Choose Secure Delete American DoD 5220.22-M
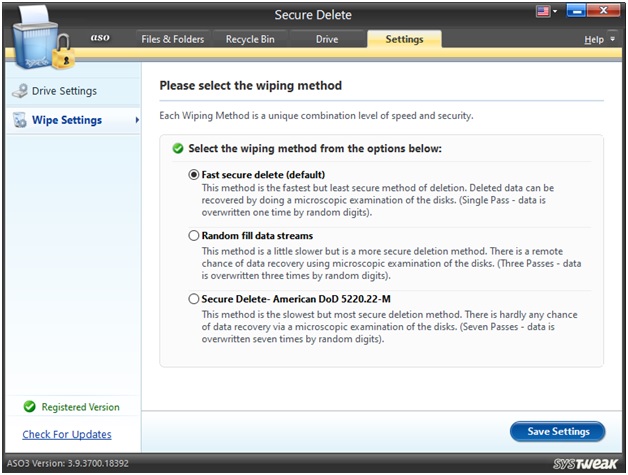Screen dimensions: 628x475 (x=194, y=298)
